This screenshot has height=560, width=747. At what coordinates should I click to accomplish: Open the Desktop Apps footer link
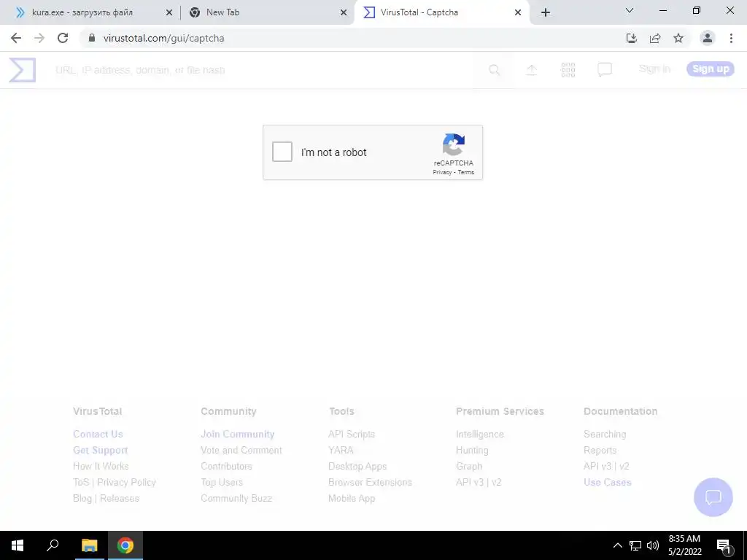(x=357, y=466)
